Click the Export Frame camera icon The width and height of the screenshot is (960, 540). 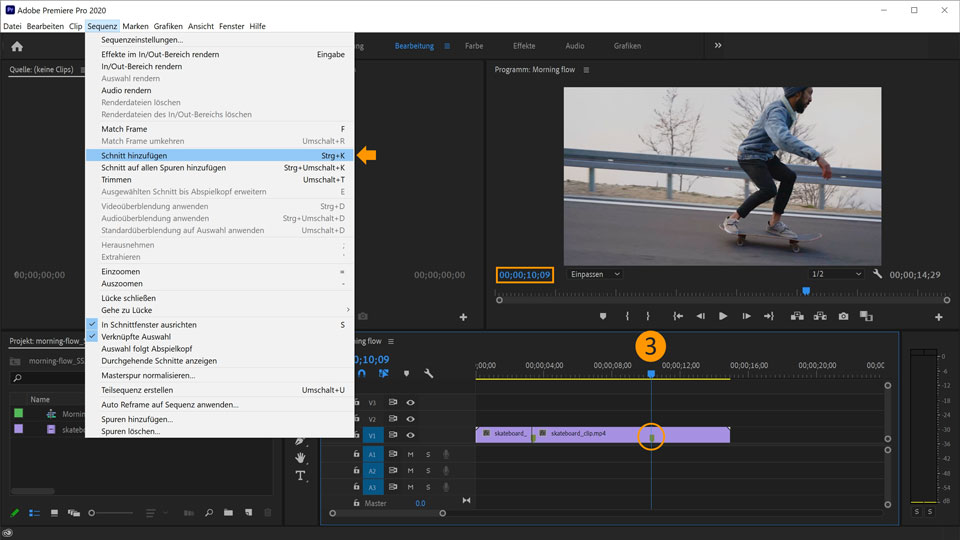843,316
